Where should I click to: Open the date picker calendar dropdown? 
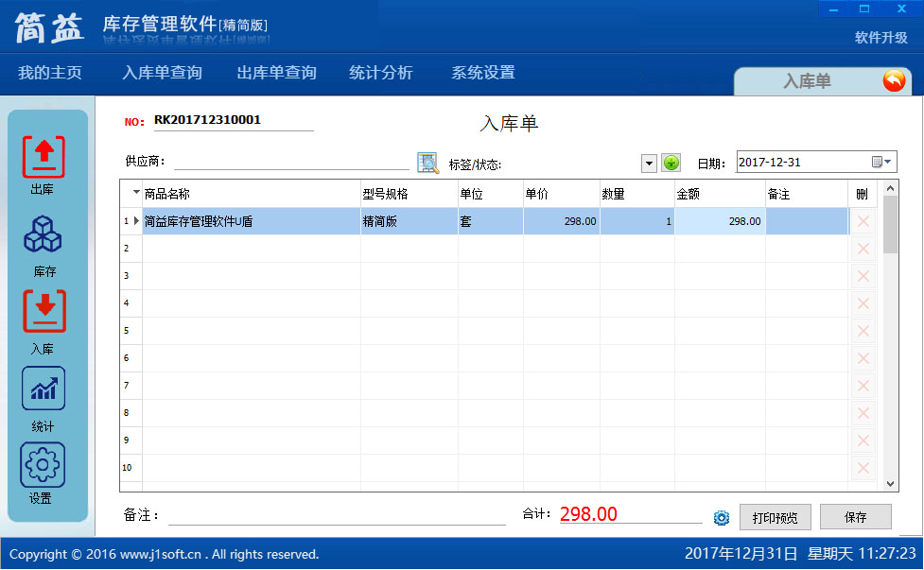tap(882, 163)
